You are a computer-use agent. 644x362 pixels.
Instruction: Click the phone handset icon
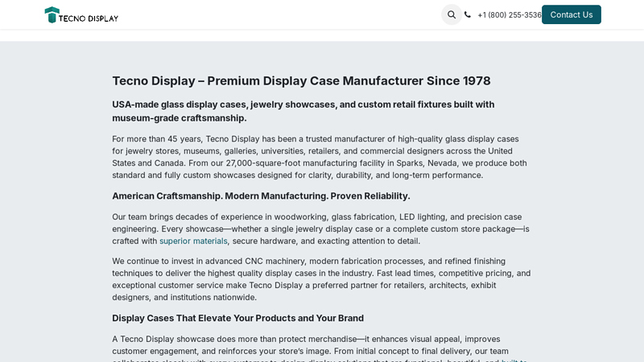point(468,14)
